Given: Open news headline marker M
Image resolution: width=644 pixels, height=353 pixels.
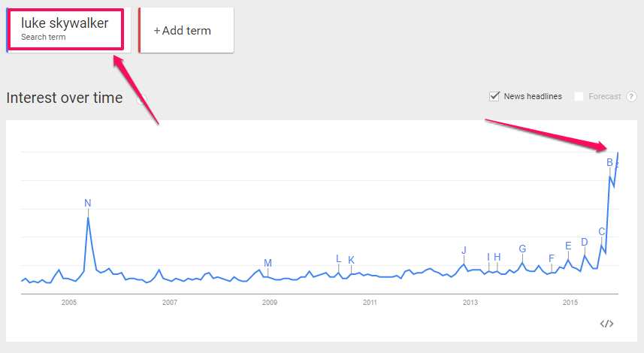Looking at the screenshot, I should 268,263.
